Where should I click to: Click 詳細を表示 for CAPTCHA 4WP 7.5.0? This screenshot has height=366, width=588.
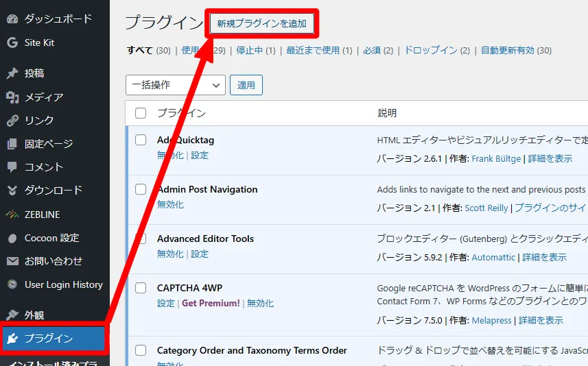coord(541,320)
